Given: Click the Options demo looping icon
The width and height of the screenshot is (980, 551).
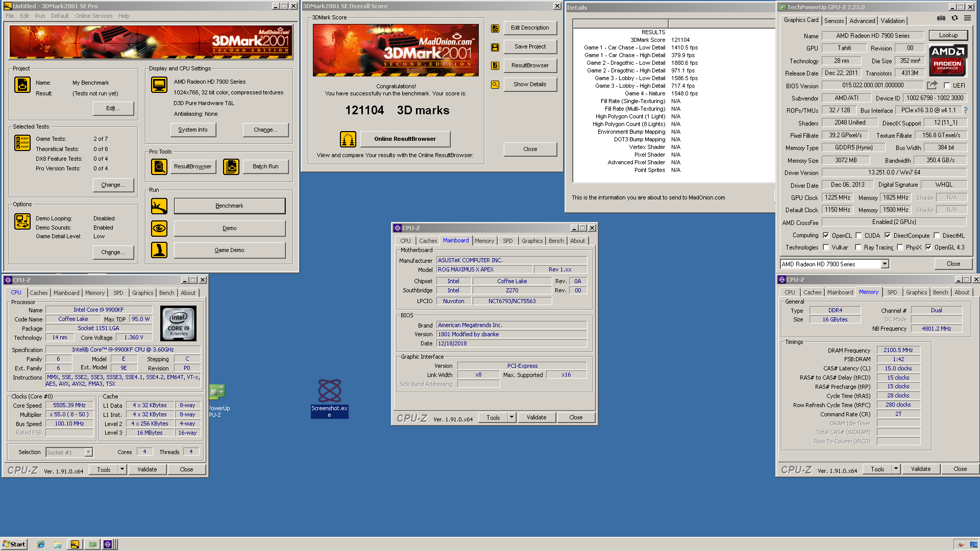Looking at the screenshot, I should [x=22, y=221].
